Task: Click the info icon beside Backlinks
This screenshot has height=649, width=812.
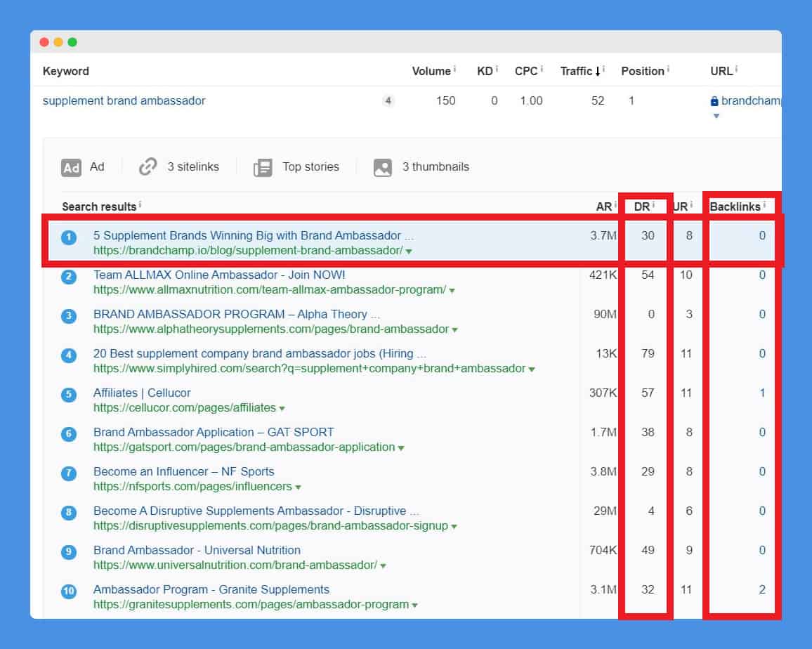Action: coord(764,204)
